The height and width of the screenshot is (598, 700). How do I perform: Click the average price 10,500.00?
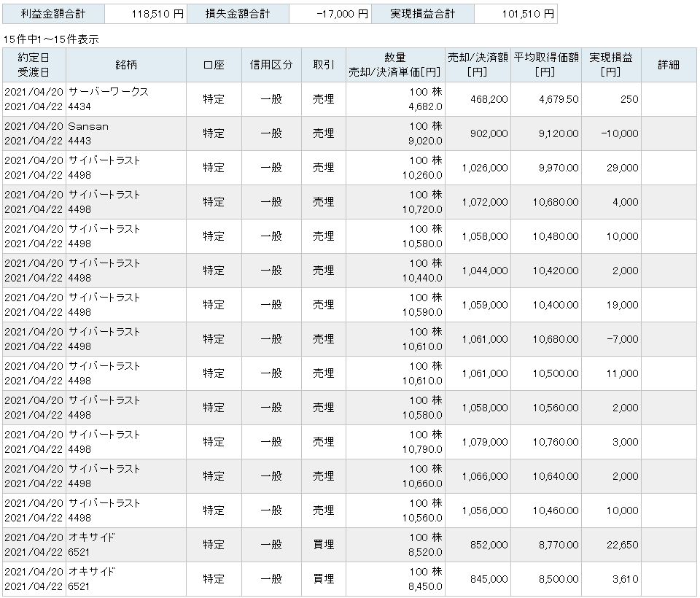click(556, 373)
